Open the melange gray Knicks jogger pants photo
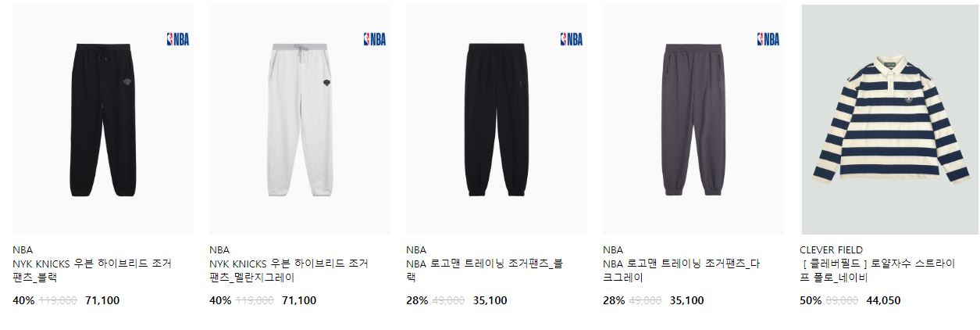The image size is (980, 330). coord(300,120)
